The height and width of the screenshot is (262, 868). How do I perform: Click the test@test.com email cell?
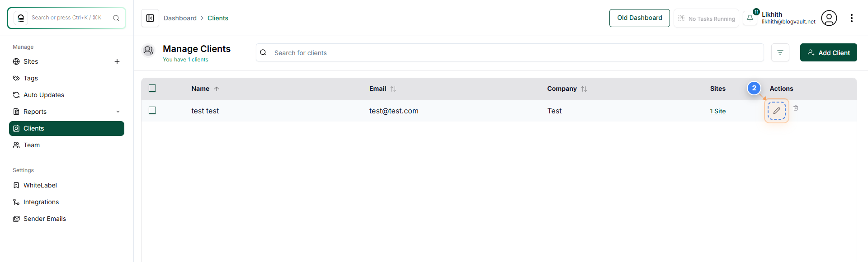click(394, 111)
